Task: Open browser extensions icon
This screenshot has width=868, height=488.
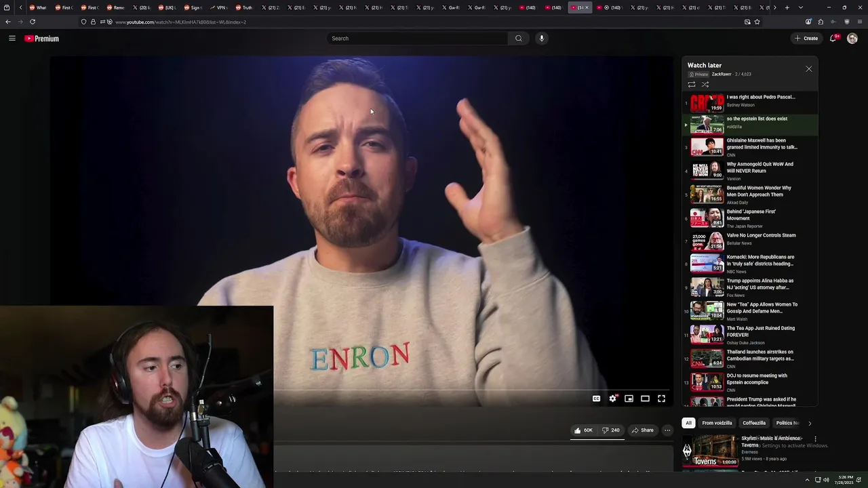Action: (x=821, y=22)
